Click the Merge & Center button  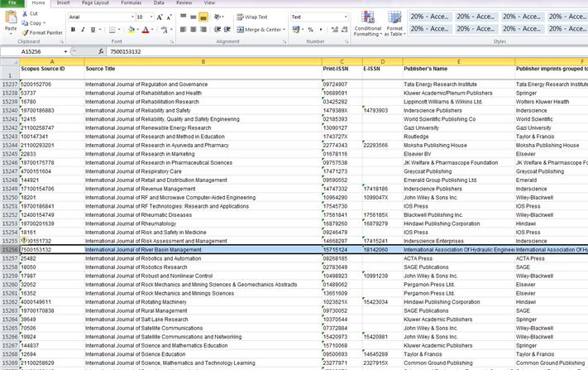259,29
